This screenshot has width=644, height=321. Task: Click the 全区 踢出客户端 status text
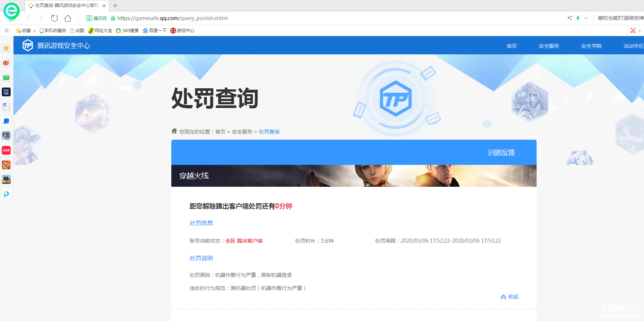point(244,241)
